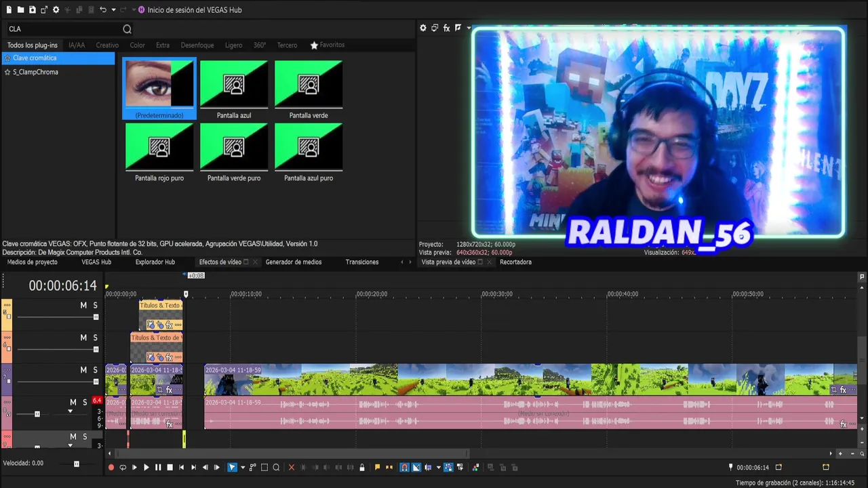Mute the topmost Títulos & Texto video track
Screen dimensions: 868x488
pyautogui.click(x=83, y=306)
